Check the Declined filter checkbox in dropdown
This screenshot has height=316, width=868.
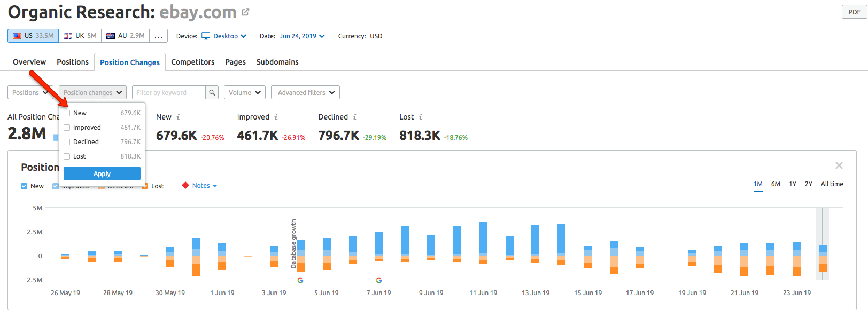[67, 142]
